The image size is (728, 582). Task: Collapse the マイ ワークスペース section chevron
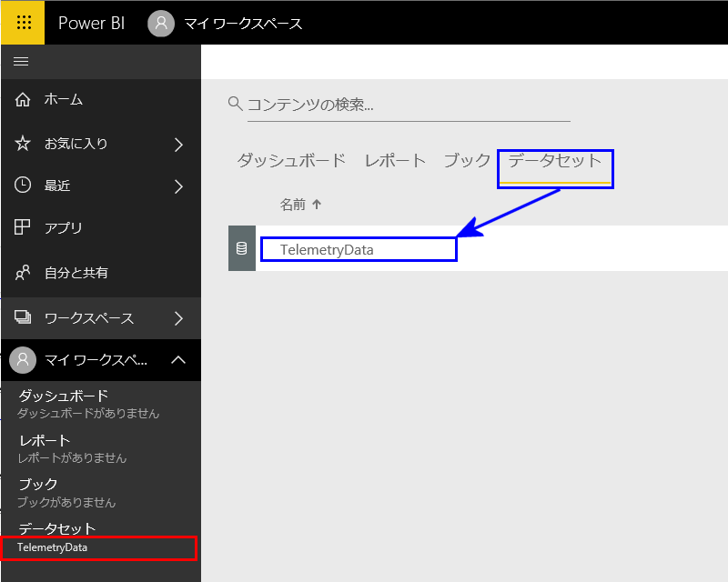[x=178, y=360]
